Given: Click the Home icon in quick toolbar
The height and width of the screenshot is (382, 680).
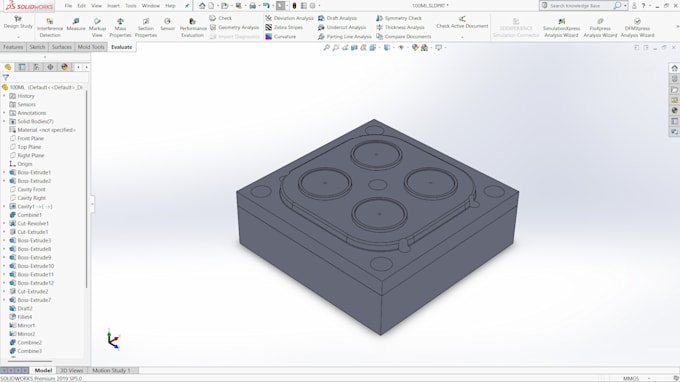Looking at the screenshot, I should [202, 6].
